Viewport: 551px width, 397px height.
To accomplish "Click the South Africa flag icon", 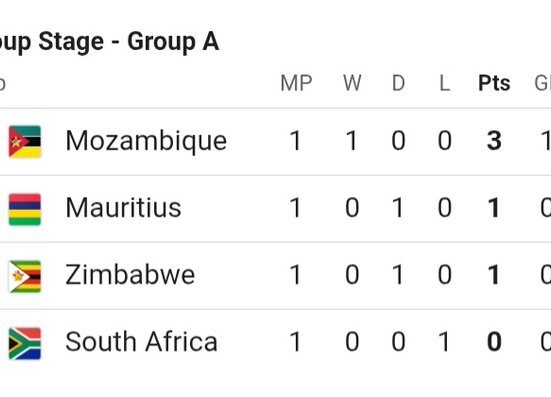I will (x=25, y=343).
